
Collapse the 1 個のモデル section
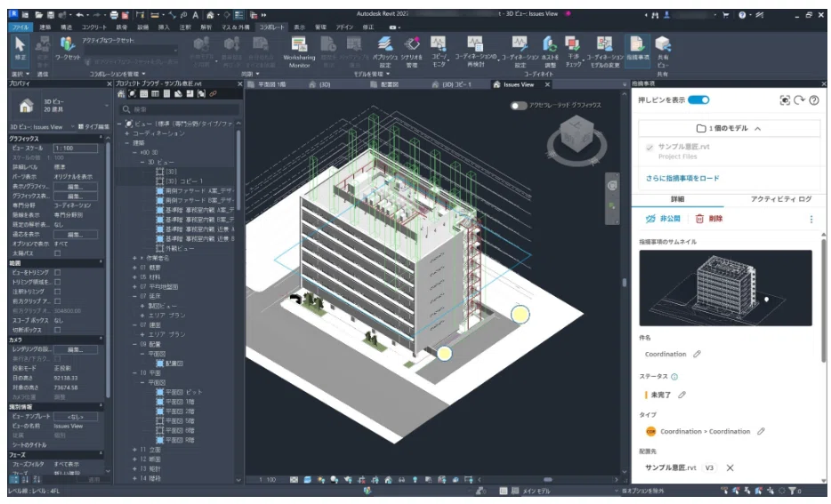[730, 128]
